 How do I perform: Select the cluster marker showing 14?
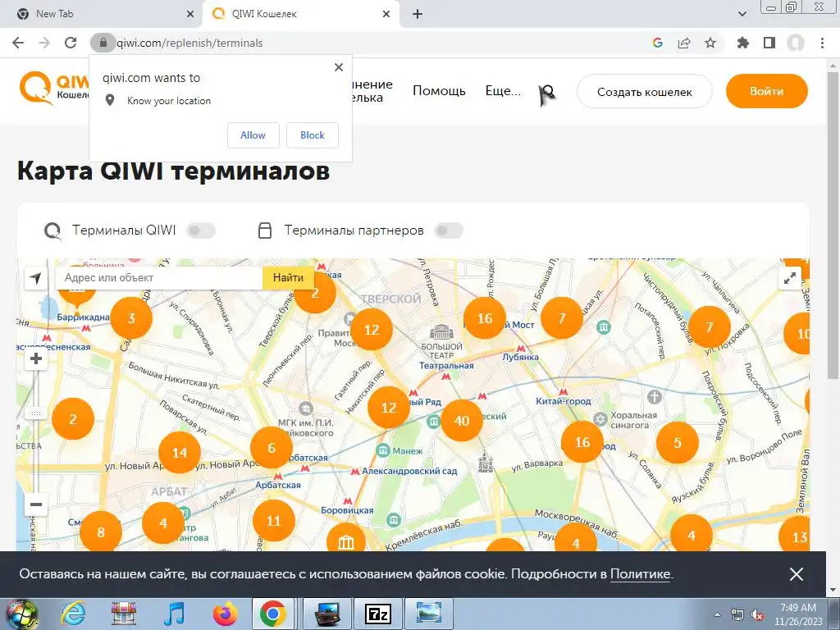tap(180, 453)
